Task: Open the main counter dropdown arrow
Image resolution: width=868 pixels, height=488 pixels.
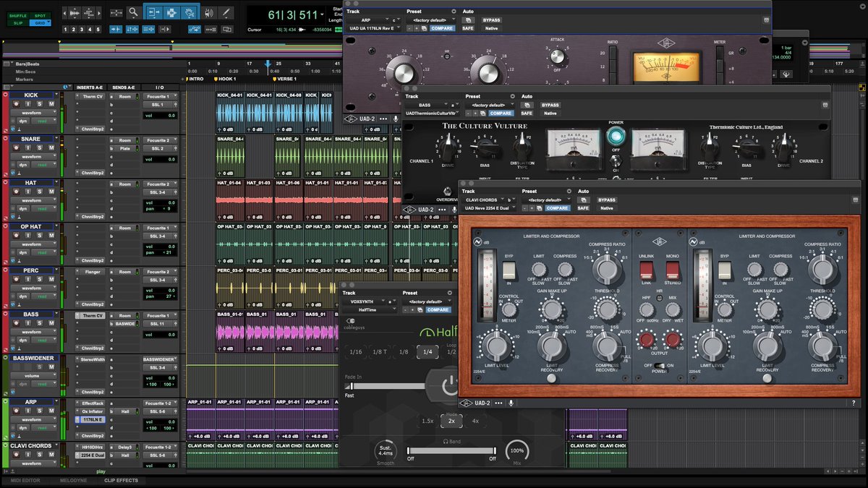Action: pyautogui.click(x=322, y=14)
